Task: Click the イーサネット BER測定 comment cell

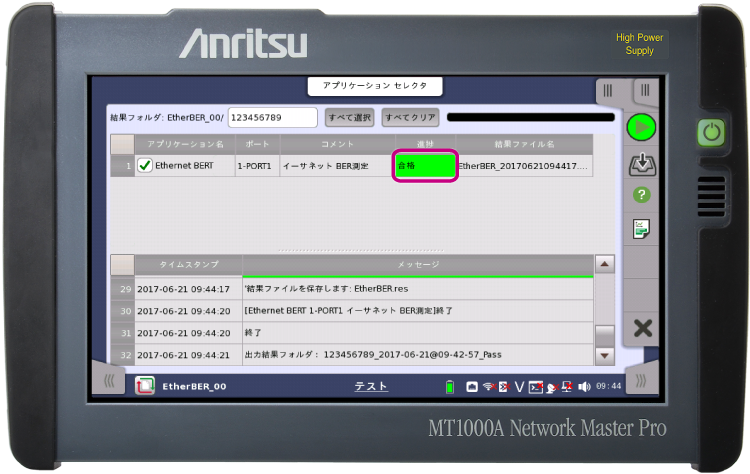Action: (337, 166)
